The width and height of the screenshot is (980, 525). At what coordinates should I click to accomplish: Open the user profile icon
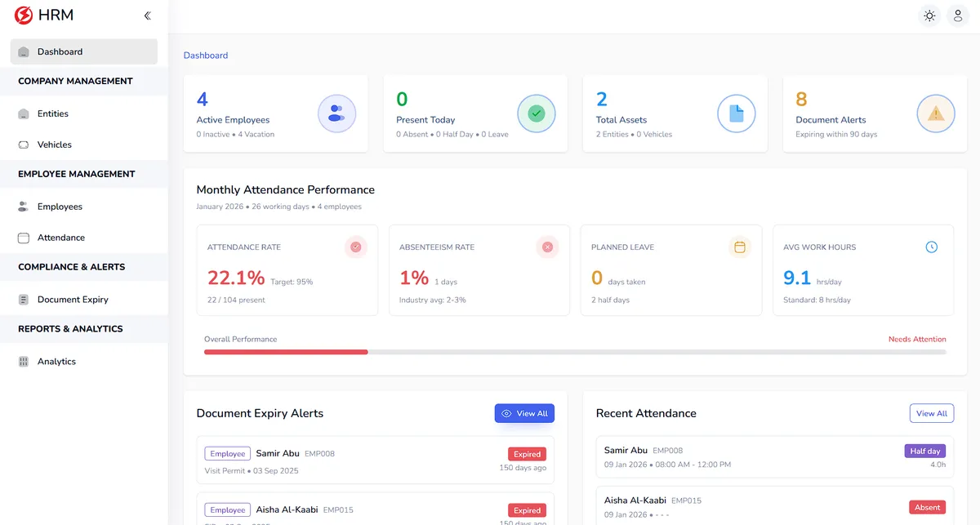(x=958, y=16)
